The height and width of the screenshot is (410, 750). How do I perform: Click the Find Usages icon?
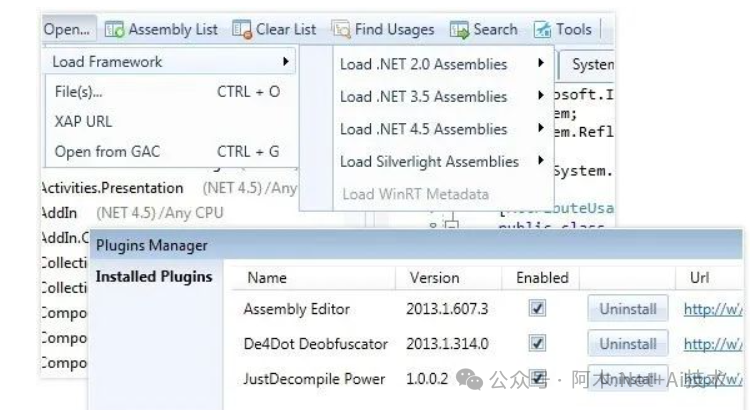(x=341, y=30)
